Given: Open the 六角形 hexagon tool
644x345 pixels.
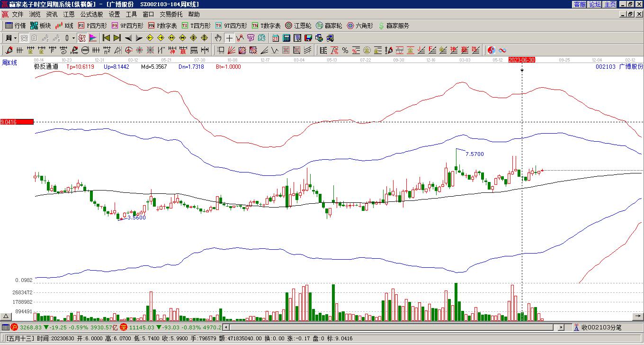Looking at the screenshot, I should tap(360, 26).
